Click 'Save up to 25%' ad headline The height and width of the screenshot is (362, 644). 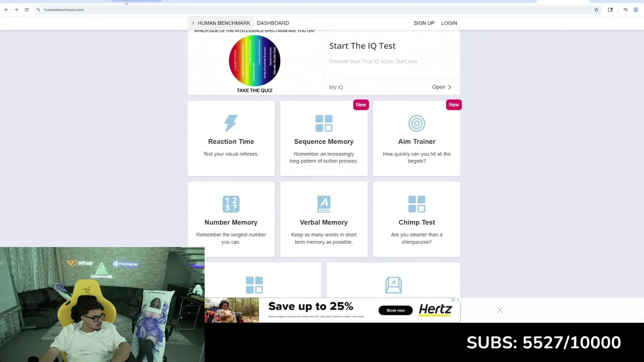tap(311, 307)
